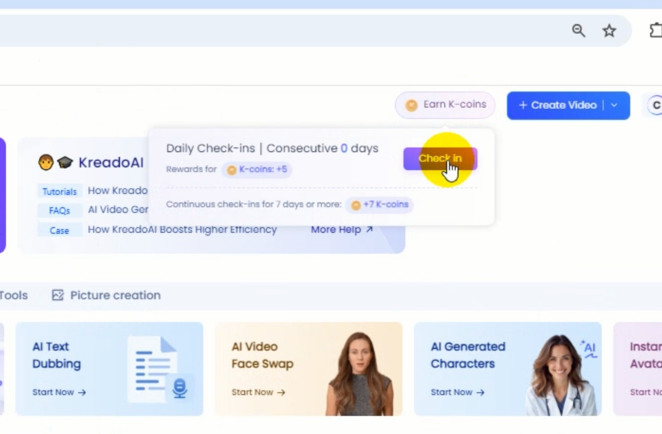The width and height of the screenshot is (662, 434).
Task: Click the 'Daily Check-ins' heading text
Action: (x=211, y=149)
